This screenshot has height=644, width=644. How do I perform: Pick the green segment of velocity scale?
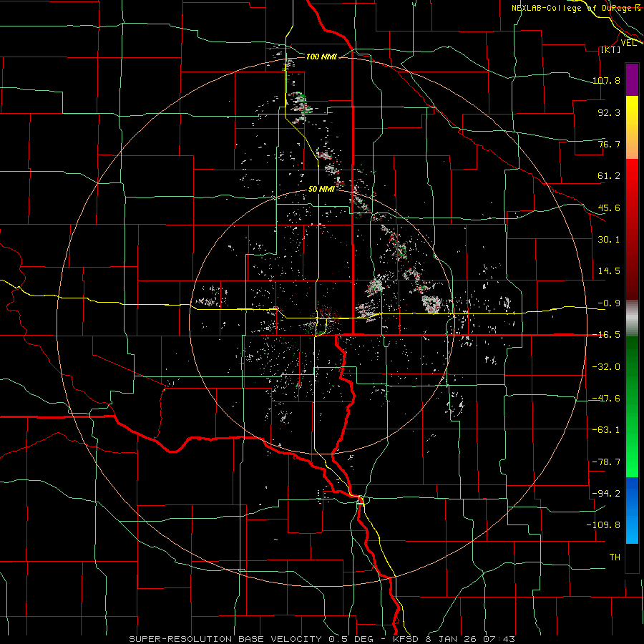(x=632, y=406)
